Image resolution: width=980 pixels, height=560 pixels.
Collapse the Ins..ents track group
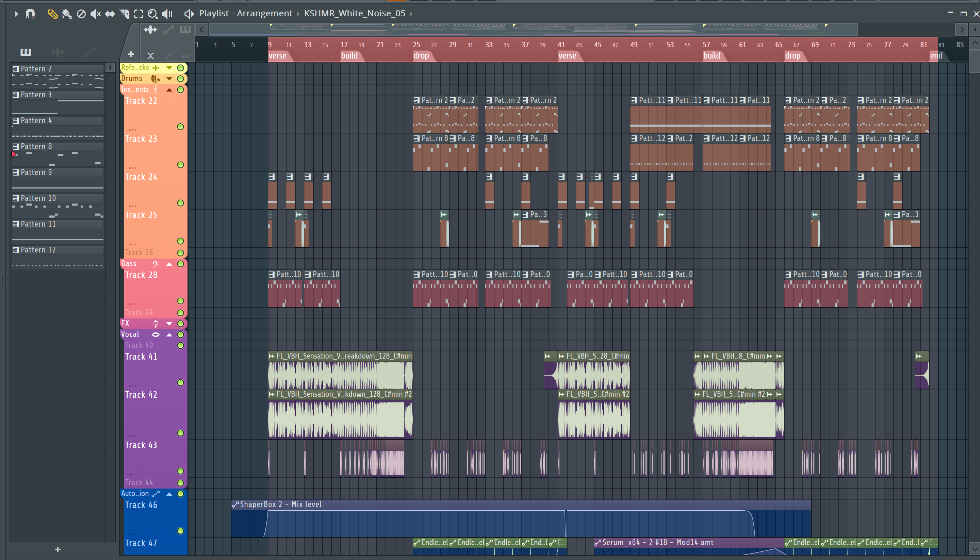(169, 89)
